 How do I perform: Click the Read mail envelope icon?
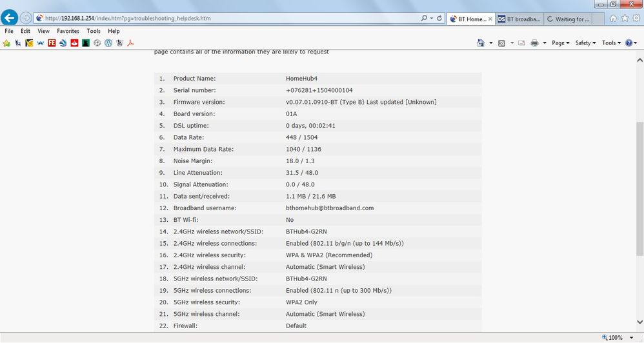click(521, 43)
